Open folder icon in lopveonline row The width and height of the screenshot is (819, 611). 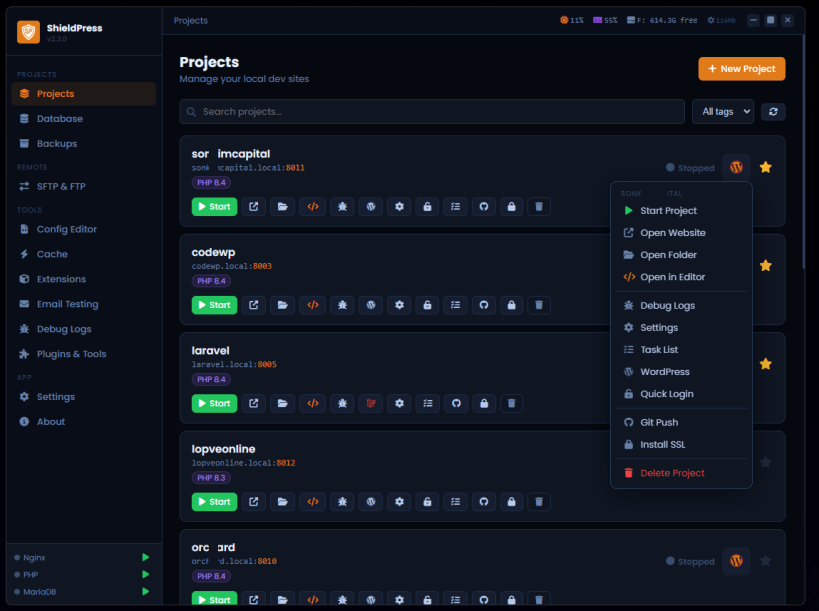coord(283,502)
